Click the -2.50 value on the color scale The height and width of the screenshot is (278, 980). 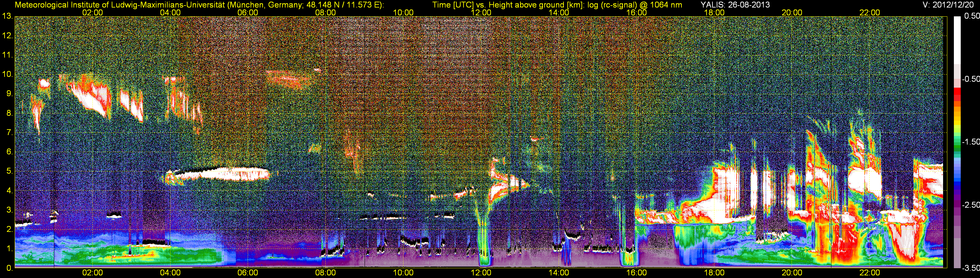click(971, 205)
